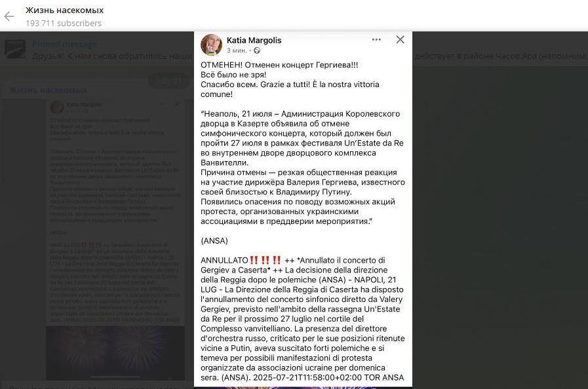Open the three-dots options of enlarged post
Viewport: 588px width, 389px height.
(x=376, y=39)
